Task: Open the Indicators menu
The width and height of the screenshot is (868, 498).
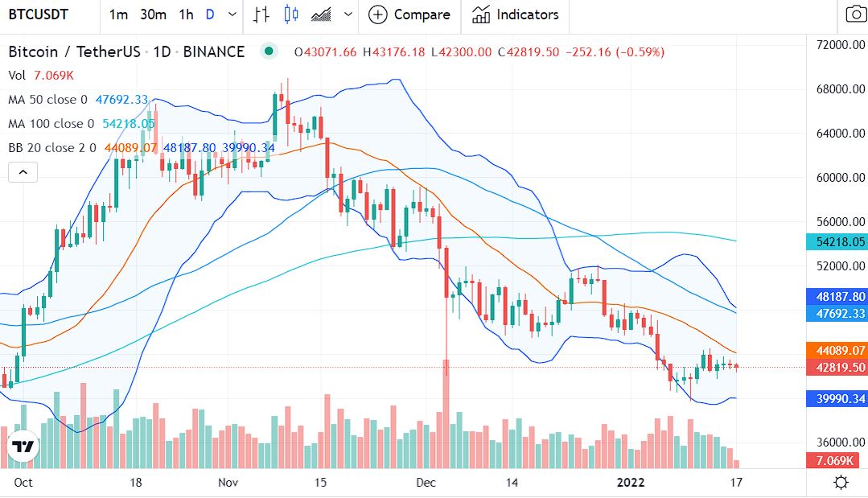Action: click(515, 14)
